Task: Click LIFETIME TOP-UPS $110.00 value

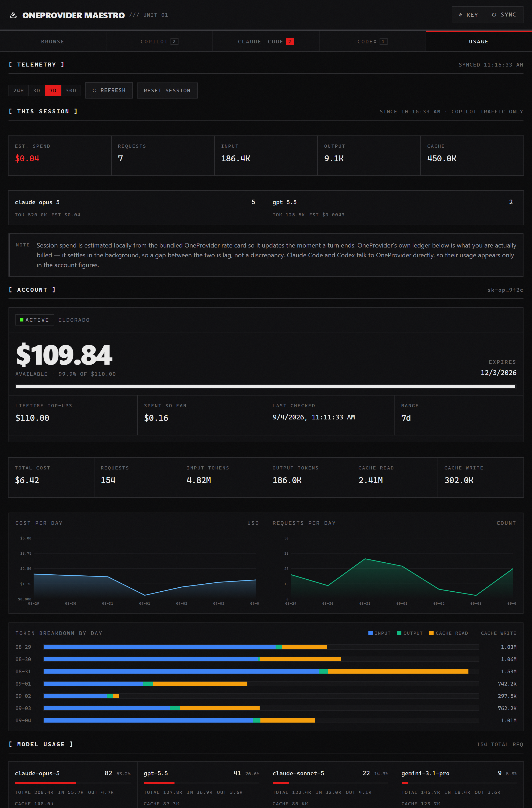Action: click(x=32, y=418)
